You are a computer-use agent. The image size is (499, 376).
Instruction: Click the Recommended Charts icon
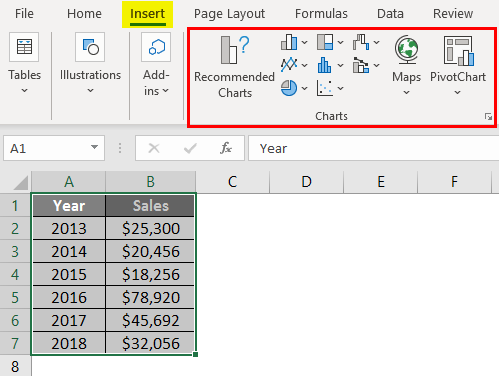coord(235,49)
